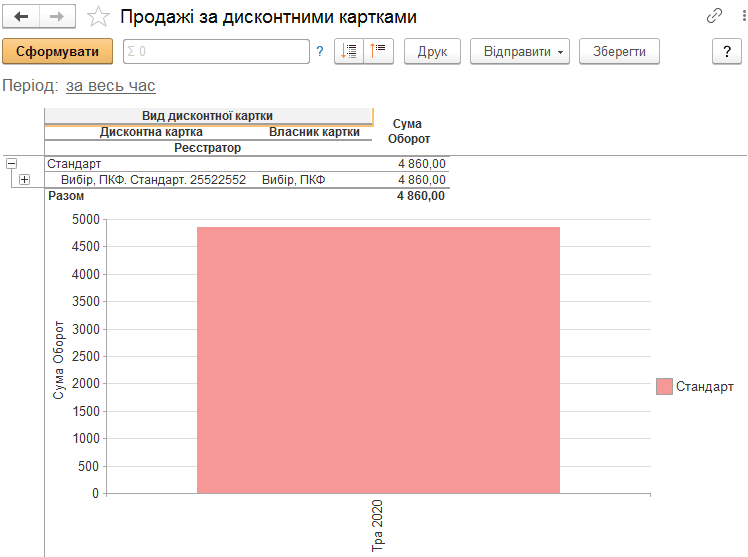The width and height of the screenshot is (748, 557).
Task: Click the report title Продажі за дисконтними картками
Action: pos(269,17)
